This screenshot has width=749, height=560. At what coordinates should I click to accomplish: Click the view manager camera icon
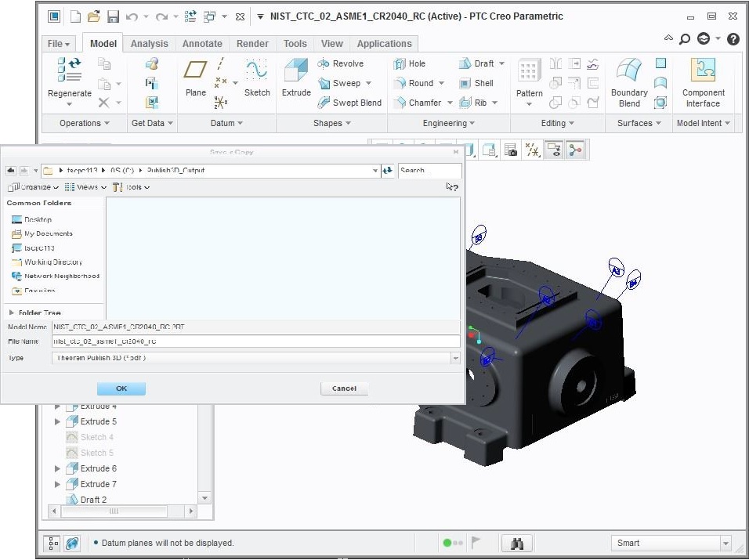pos(511,150)
